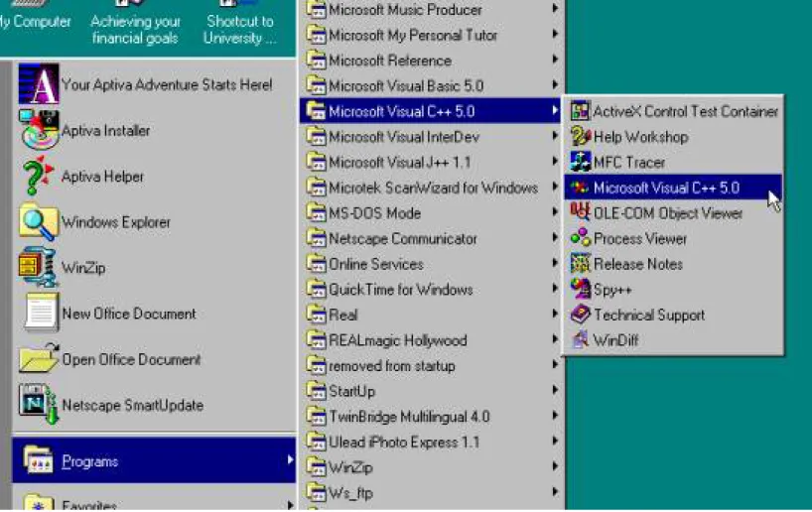Click the WinZip clamp icon in Start menu
Screen dimensions: 812x512
38,267
